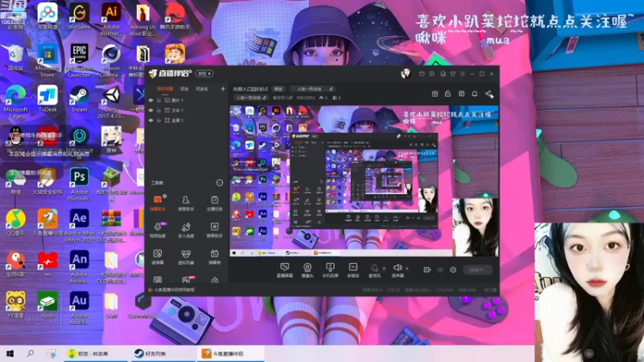The width and height of the screenshot is (644, 362).
Task: Click the webcam overlay in the preview
Action: pyautogui.click(x=475, y=228)
